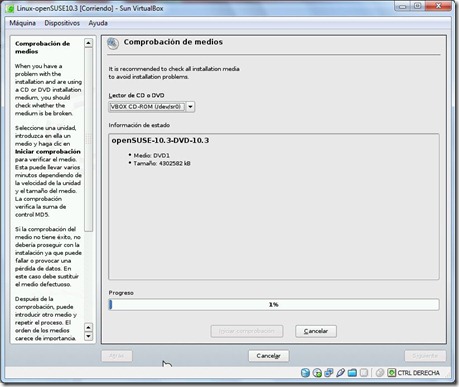The width and height of the screenshot is (459, 387).
Task: Click the media check magnifier icon in header
Action: [113, 44]
